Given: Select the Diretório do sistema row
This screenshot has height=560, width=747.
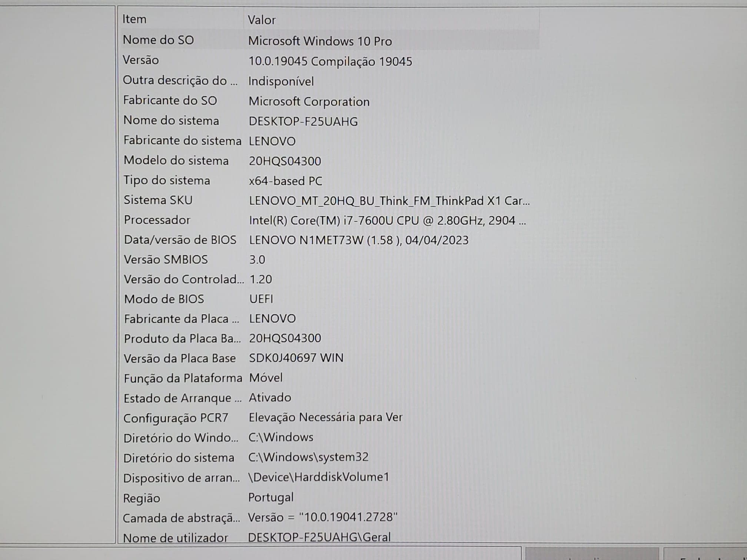Looking at the screenshot, I should pyautogui.click(x=329, y=458).
